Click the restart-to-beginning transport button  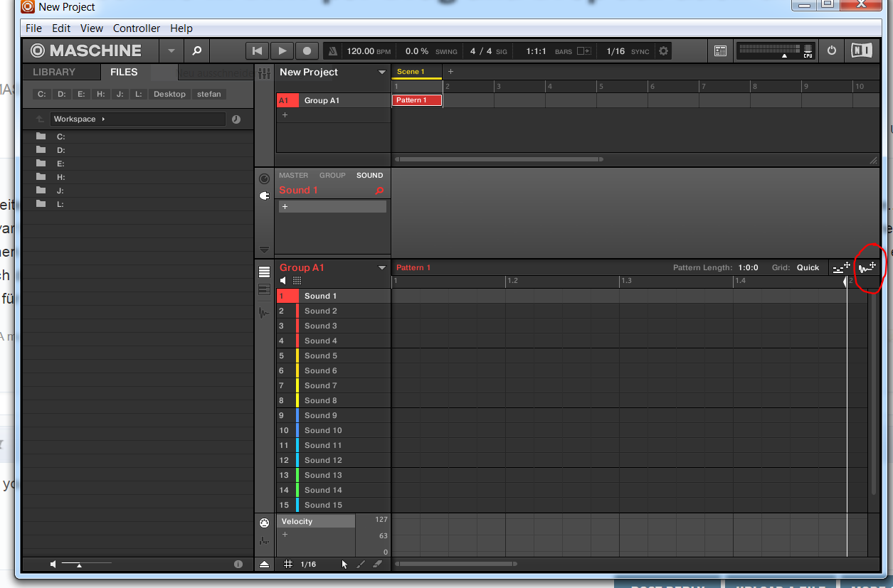coord(258,51)
